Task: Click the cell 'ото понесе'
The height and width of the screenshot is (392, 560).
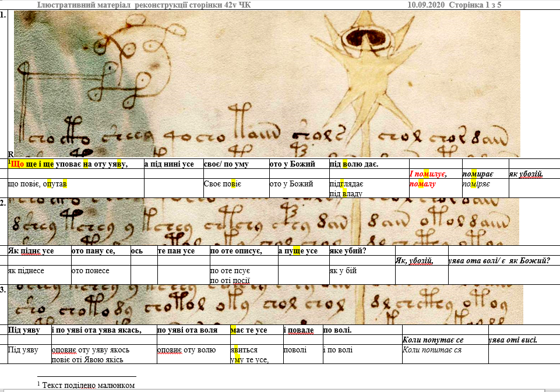Action: click(x=101, y=275)
